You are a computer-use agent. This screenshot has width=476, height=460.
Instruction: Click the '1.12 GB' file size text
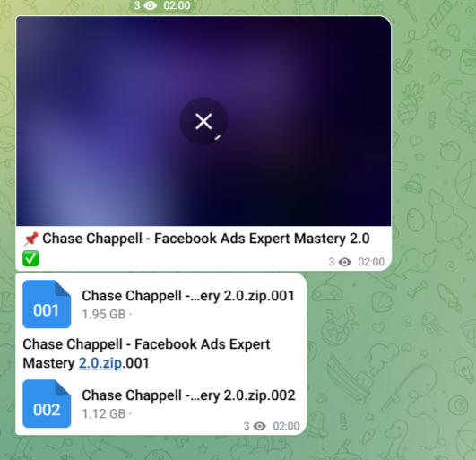coord(103,414)
